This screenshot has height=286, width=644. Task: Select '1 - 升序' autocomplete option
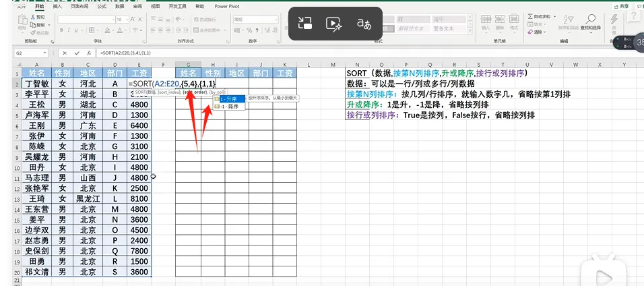coord(229,98)
